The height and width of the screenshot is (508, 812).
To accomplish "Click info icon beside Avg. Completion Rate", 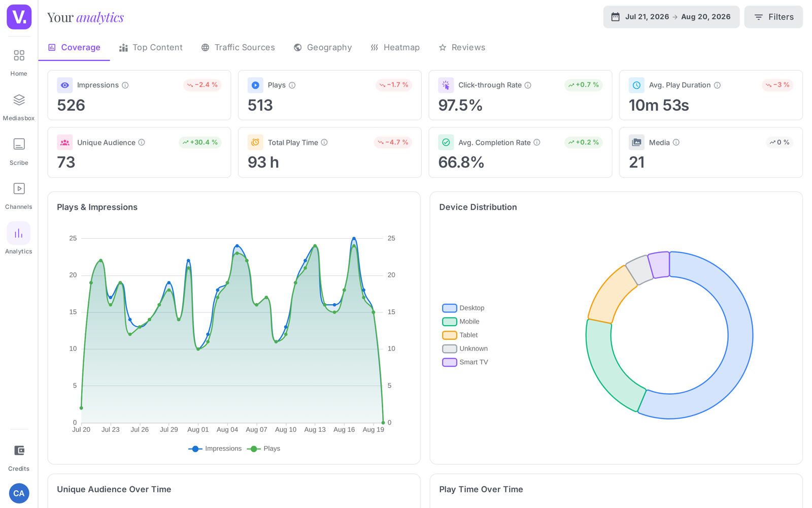I will pos(537,143).
